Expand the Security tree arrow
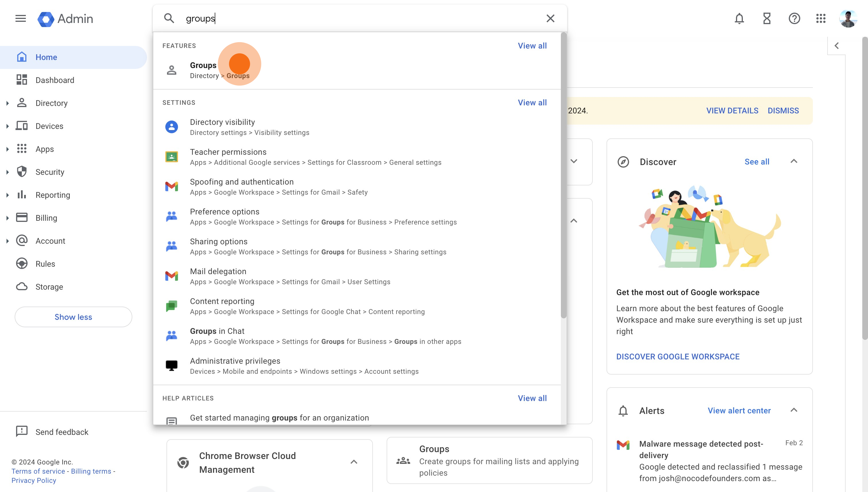868x492 pixels. tap(7, 172)
